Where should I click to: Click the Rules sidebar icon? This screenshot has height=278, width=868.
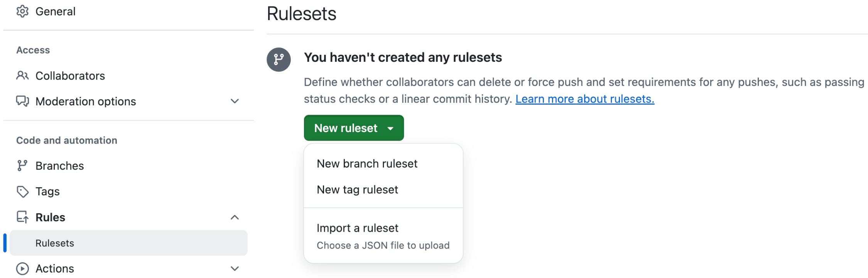point(22,217)
